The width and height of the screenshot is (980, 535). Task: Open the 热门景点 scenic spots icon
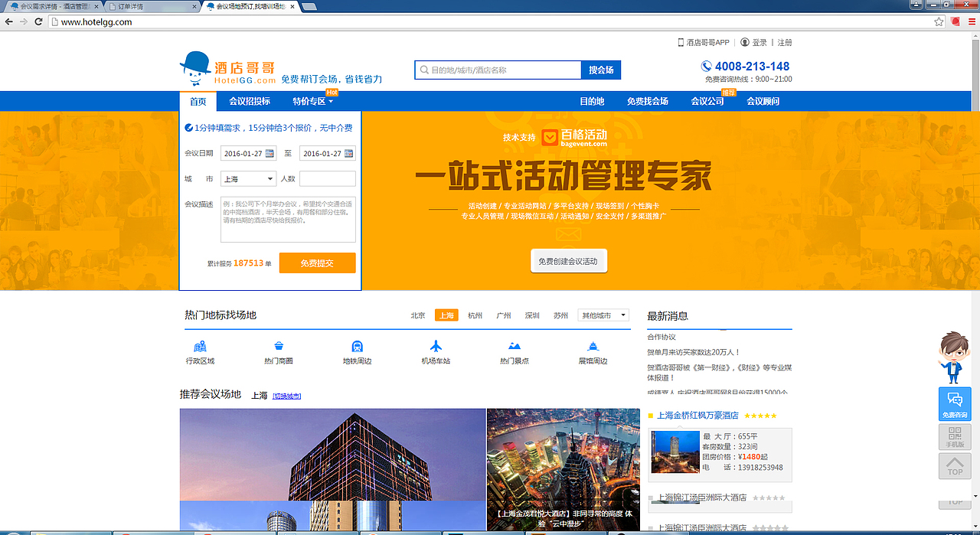(x=514, y=347)
